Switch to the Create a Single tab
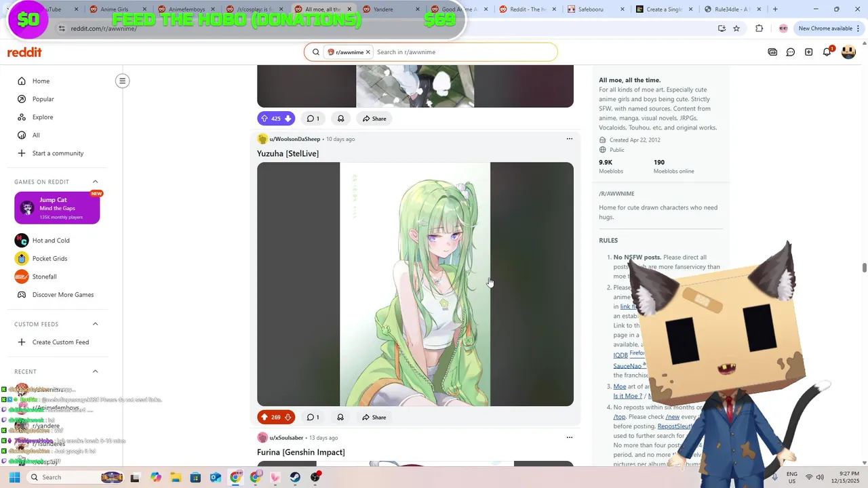 tap(663, 9)
